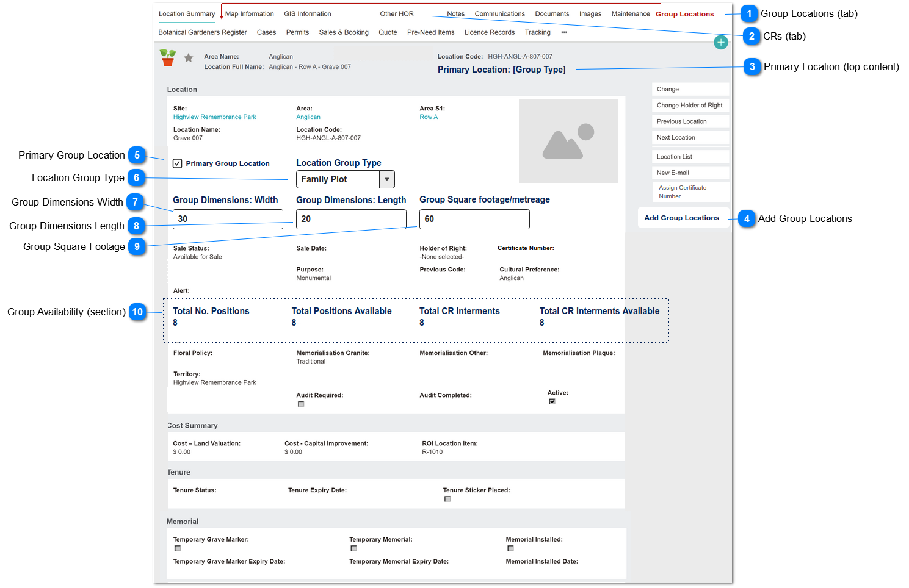The image size is (909, 588).
Task: Click the potted plant location icon
Action: [x=168, y=58]
